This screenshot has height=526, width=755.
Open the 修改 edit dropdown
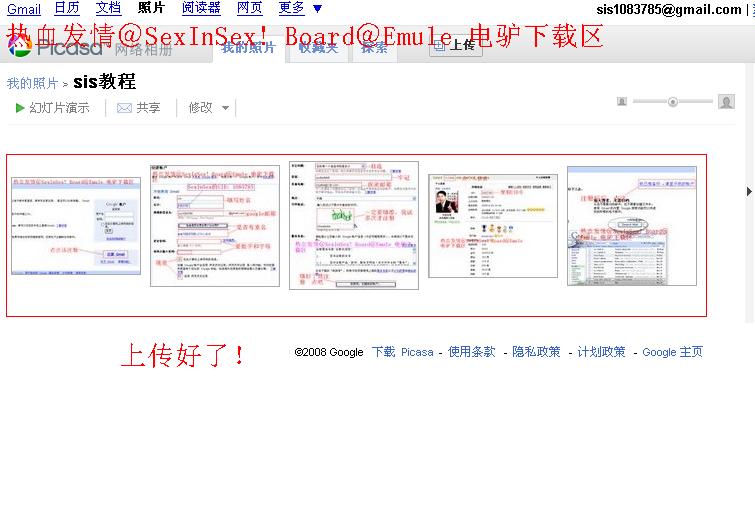click(x=208, y=108)
